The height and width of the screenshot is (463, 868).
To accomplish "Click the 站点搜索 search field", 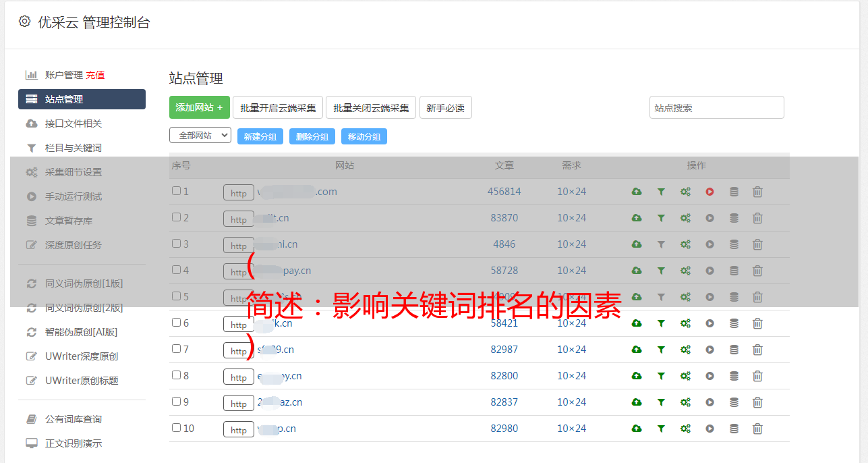I will tap(716, 107).
